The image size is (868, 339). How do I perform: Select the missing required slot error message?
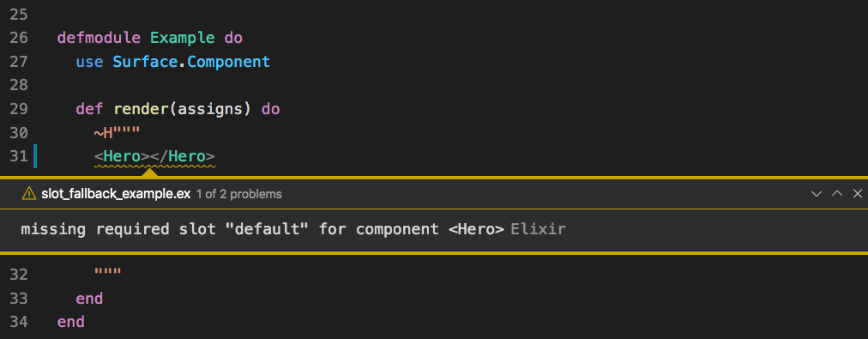pyautogui.click(x=262, y=229)
